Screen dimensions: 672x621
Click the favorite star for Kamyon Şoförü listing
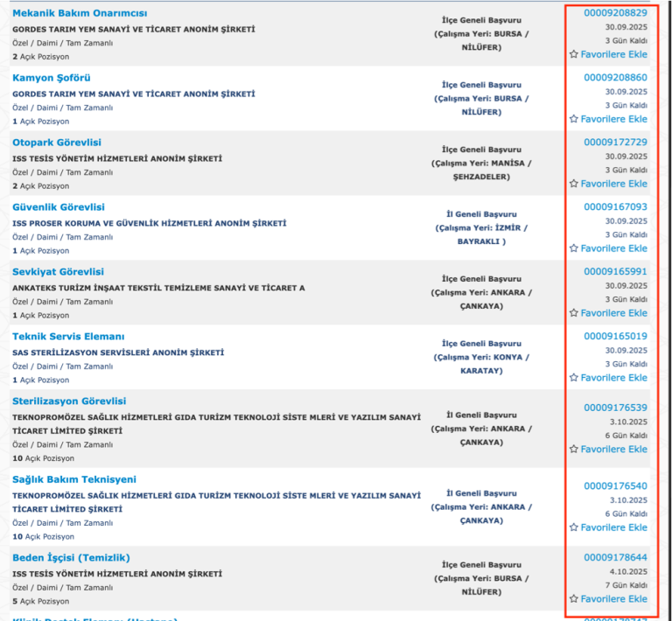pos(574,119)
